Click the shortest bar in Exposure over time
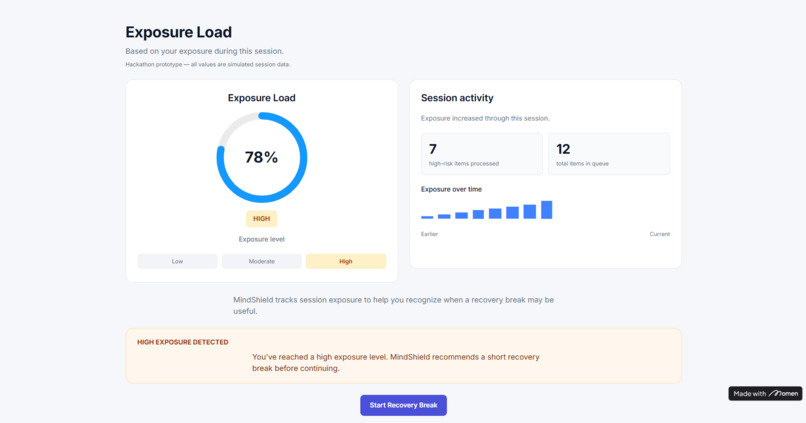Image resolution: width=806 pixels, height=423 pixels. pos(427,217)
